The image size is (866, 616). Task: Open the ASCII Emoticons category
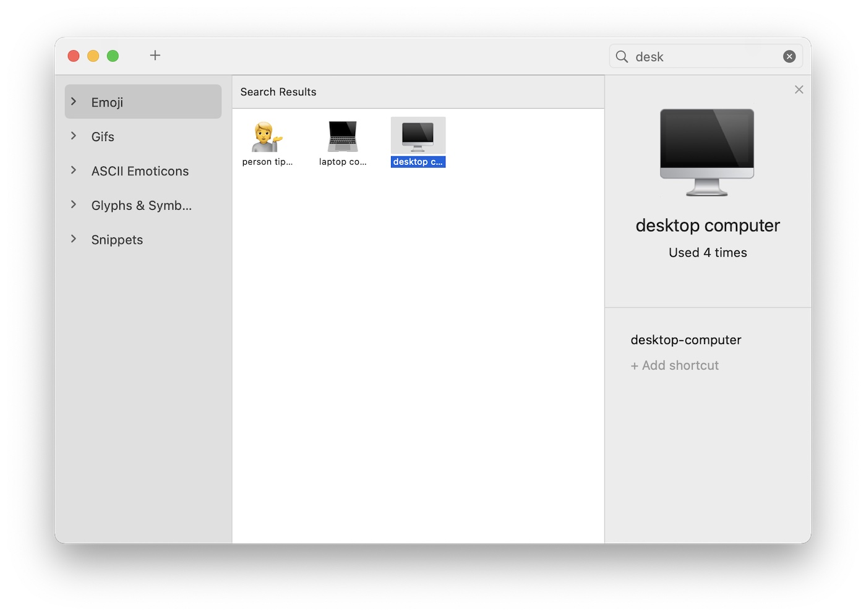[143, 171]
